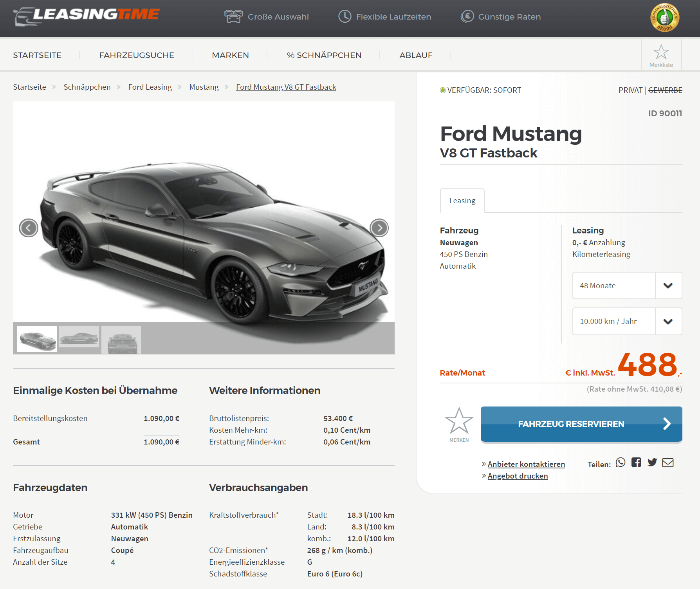Go to Ford Leasing breadcrumb
The height and width of the screenshot is (589, 700).
point(150,87)
